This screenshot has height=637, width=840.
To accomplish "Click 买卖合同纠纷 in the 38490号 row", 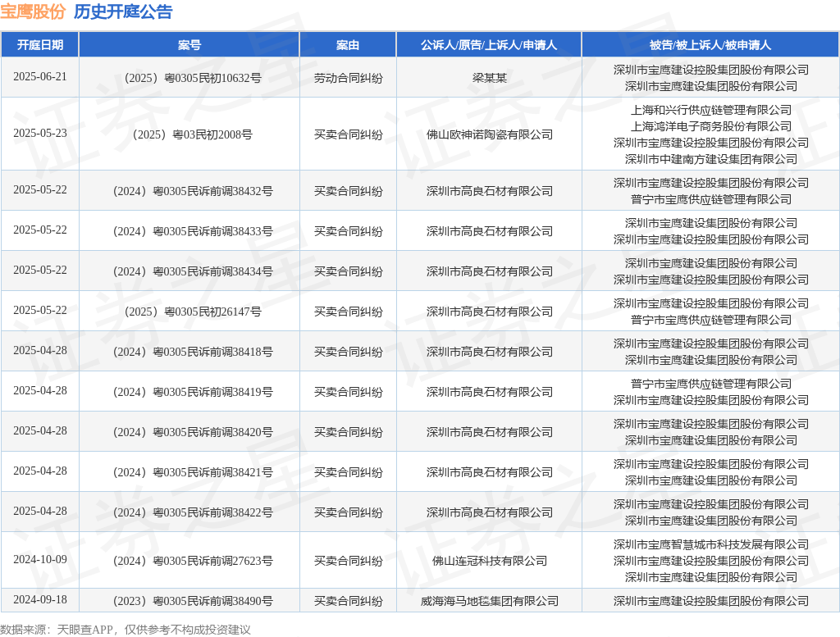I will (x=348, y=601).
